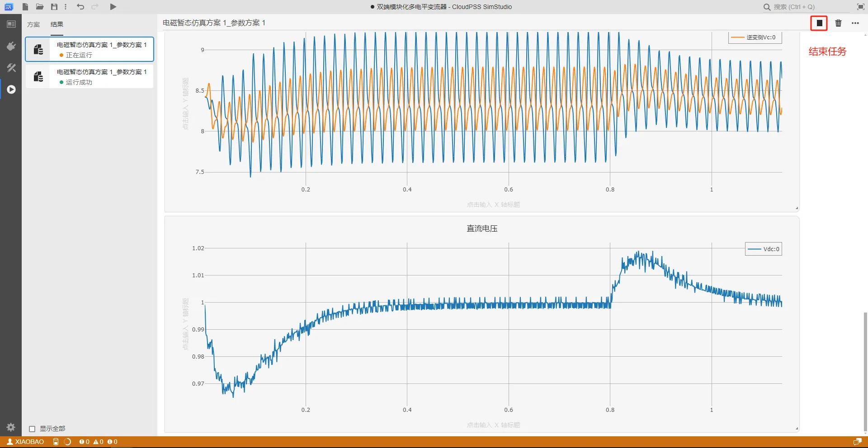The width and height of the screenshot is (868, 448).
Task: Open settings gear in sidebar
Action: click(11, 427)
